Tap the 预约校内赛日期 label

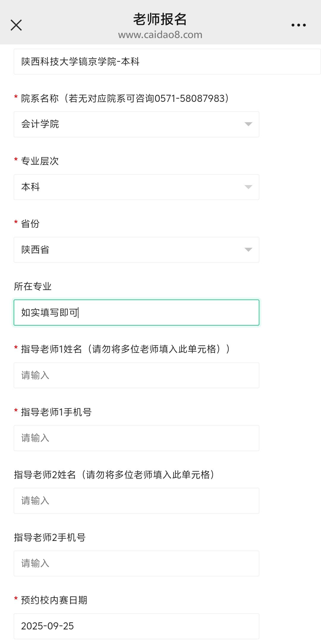pos(54,600)
